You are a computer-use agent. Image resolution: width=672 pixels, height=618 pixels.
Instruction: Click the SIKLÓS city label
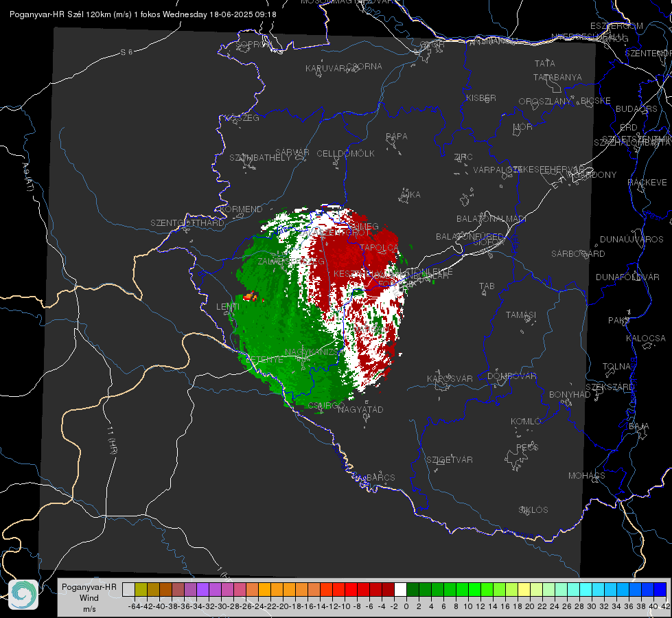tap(533, 510)
